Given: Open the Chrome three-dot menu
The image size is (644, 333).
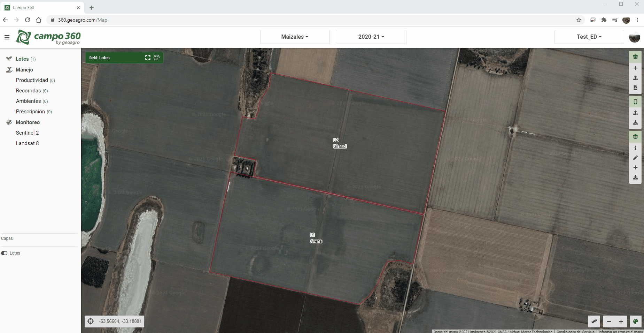Looking at the screenshot, I should pyautogui.click(x=637, y=20).
